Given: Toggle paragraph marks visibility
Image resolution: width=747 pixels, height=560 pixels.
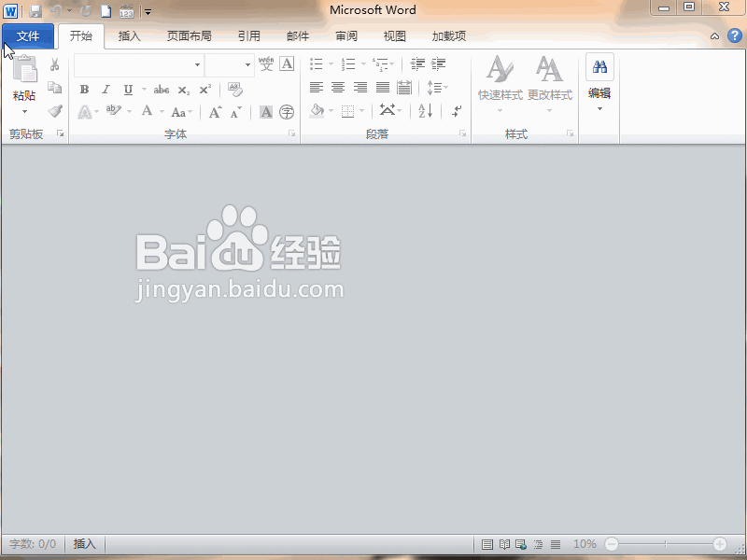Looking at the screenshot, I should tap(456, 110).
